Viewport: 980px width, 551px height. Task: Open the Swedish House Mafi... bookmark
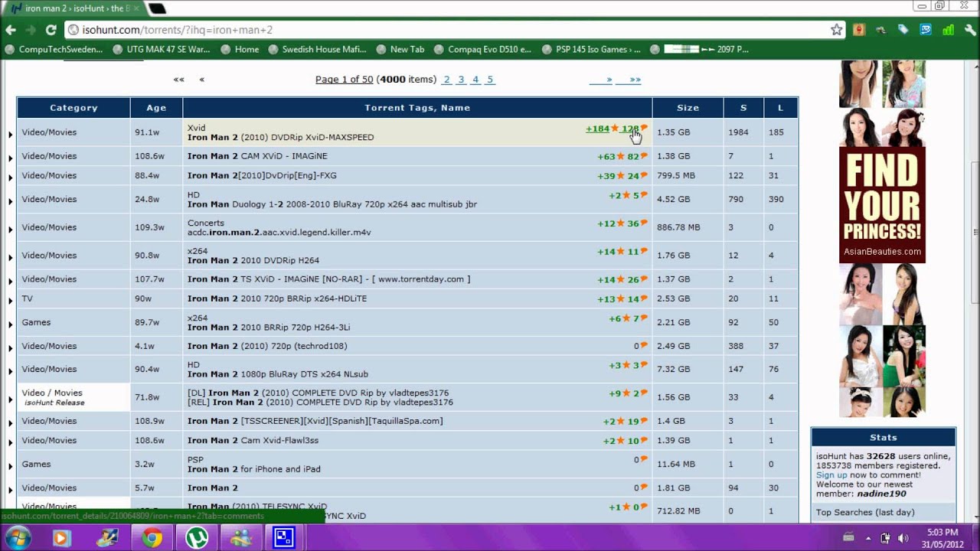click(317, 49)
